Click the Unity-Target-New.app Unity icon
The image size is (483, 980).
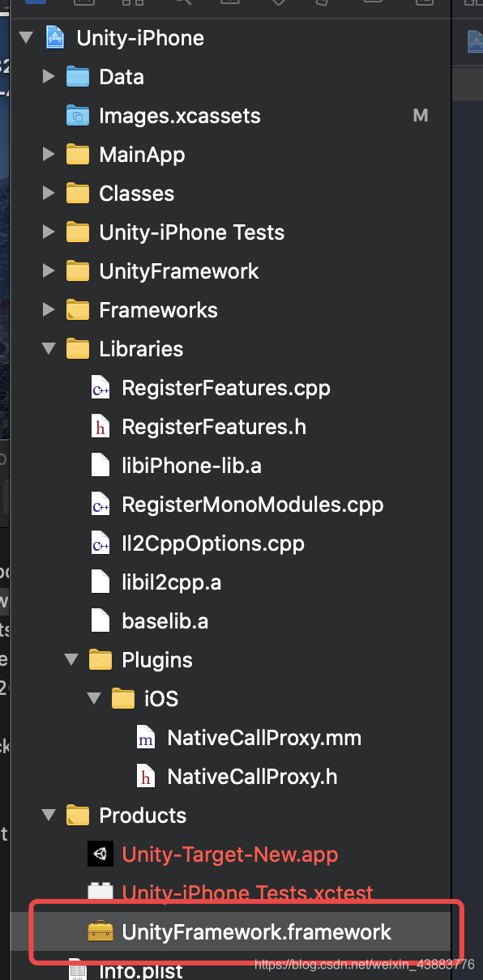[x=100, y=854]
